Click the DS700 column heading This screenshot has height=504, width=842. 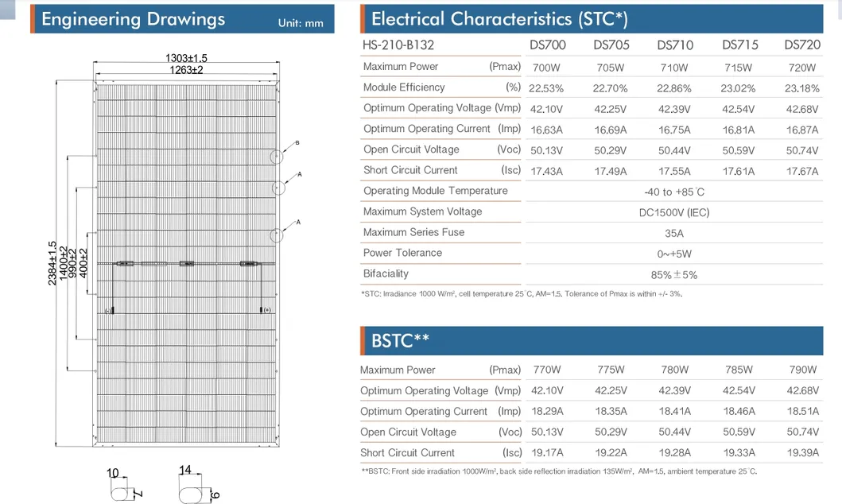[x=548, y=45]
